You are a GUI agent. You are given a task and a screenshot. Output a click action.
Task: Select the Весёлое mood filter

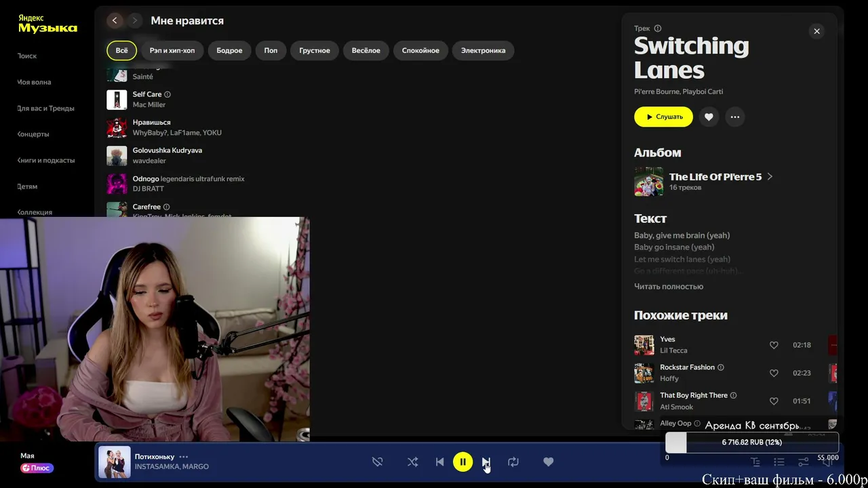click(366, 50)
